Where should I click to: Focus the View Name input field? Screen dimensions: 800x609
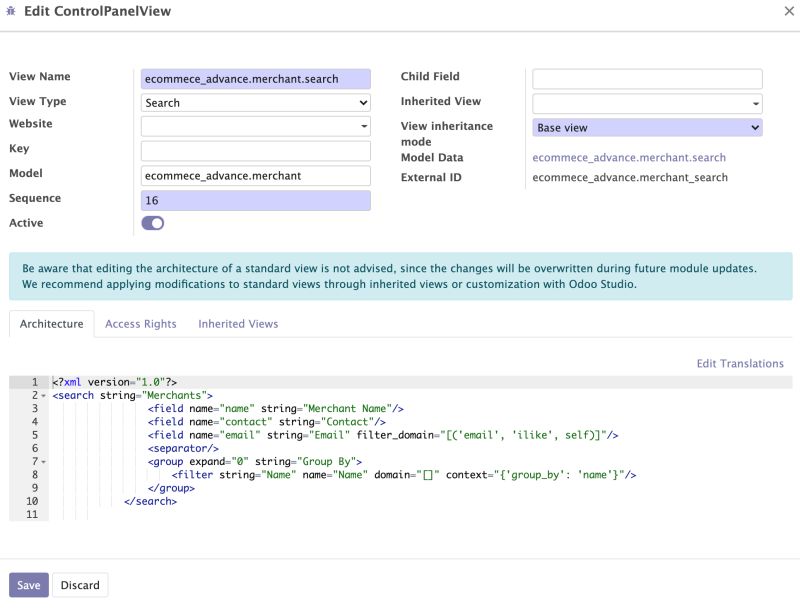tap(256, 79)
